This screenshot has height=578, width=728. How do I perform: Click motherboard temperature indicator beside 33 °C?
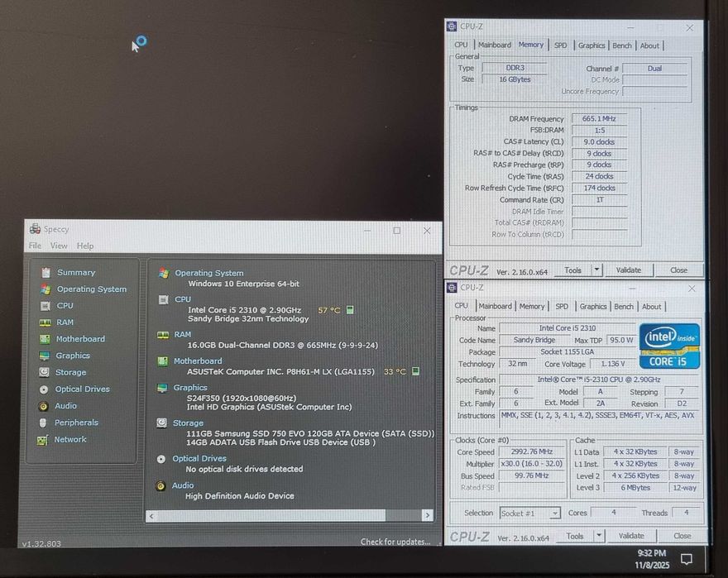click(x=415, y=371)
